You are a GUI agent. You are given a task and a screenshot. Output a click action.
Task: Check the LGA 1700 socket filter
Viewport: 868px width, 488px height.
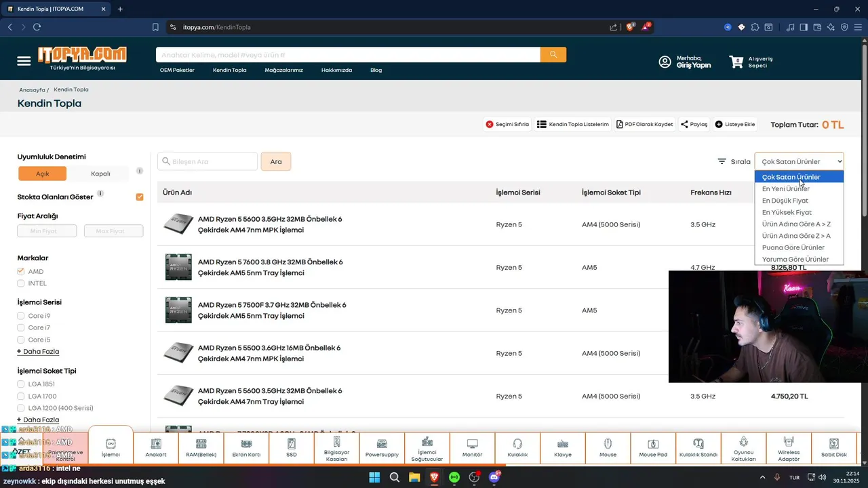pyautogui.click(x=21, y=396)
